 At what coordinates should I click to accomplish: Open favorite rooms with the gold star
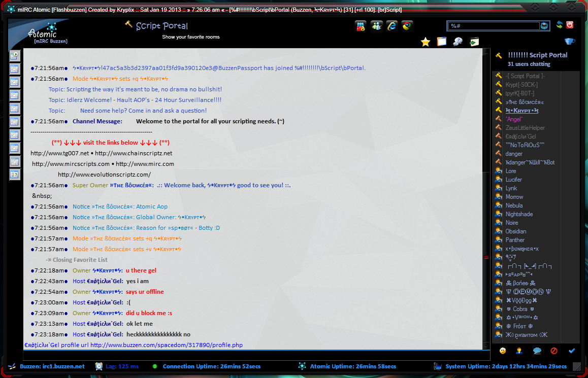pyautogui.click(x=425, y=42)
